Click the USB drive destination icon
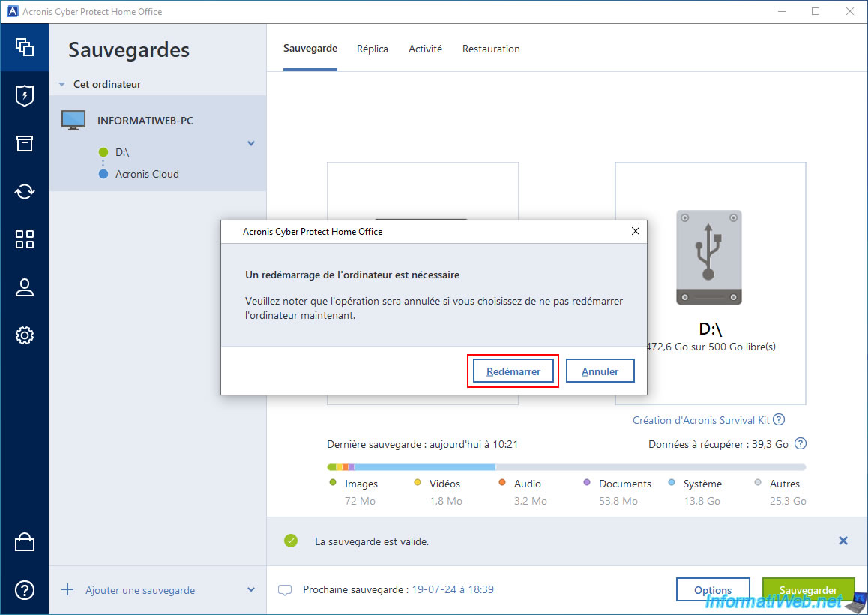This screenshot has width=868, height=615. click(x=709, y=257)
